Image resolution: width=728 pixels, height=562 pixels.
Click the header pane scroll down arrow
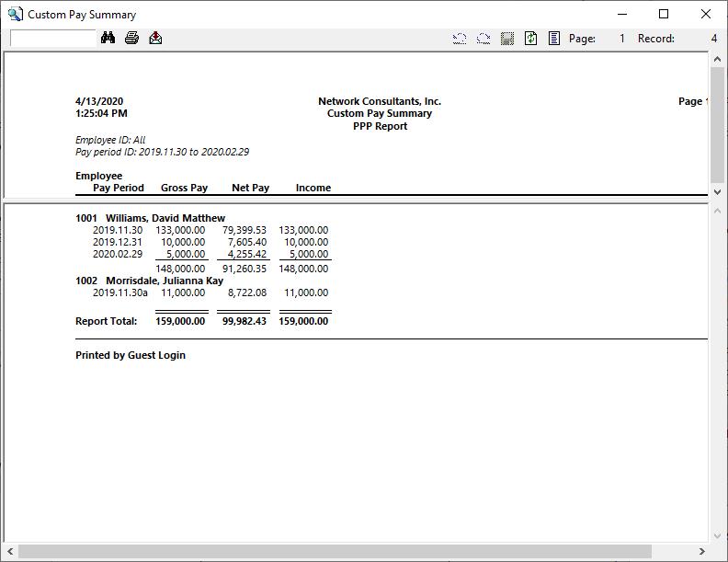pos(717,191)
